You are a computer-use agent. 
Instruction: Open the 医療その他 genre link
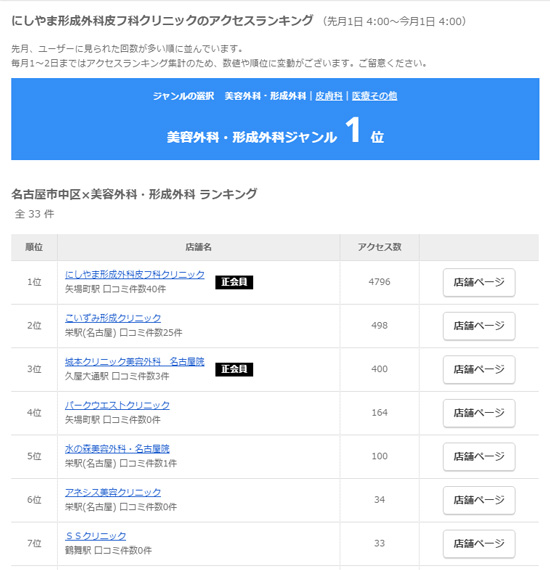374,96
